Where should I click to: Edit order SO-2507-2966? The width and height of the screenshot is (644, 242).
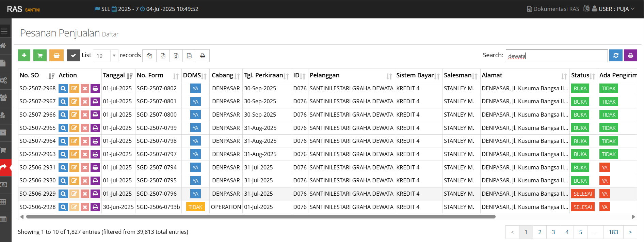[74, 115]
